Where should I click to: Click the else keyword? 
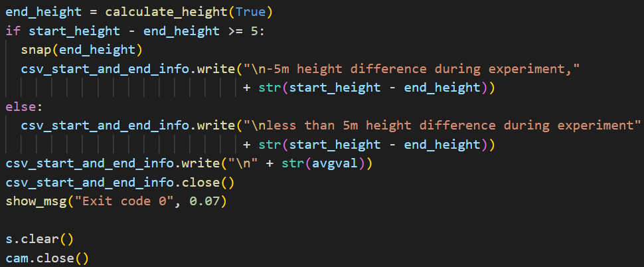[21, 106]
